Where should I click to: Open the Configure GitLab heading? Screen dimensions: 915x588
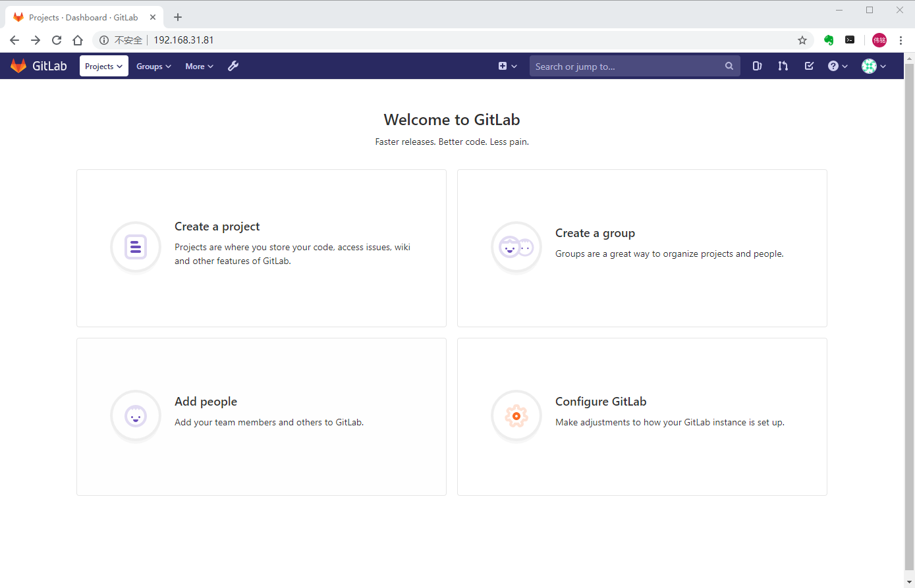(601, 402)
